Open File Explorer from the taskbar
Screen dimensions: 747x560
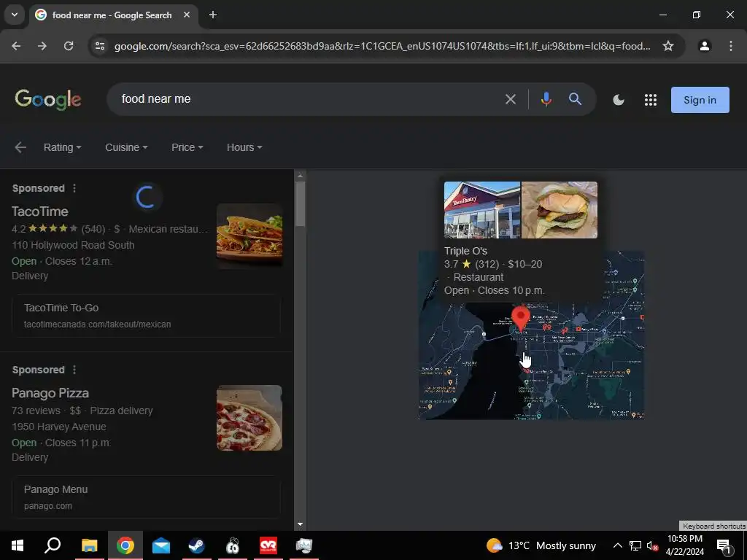click(89, 545)
